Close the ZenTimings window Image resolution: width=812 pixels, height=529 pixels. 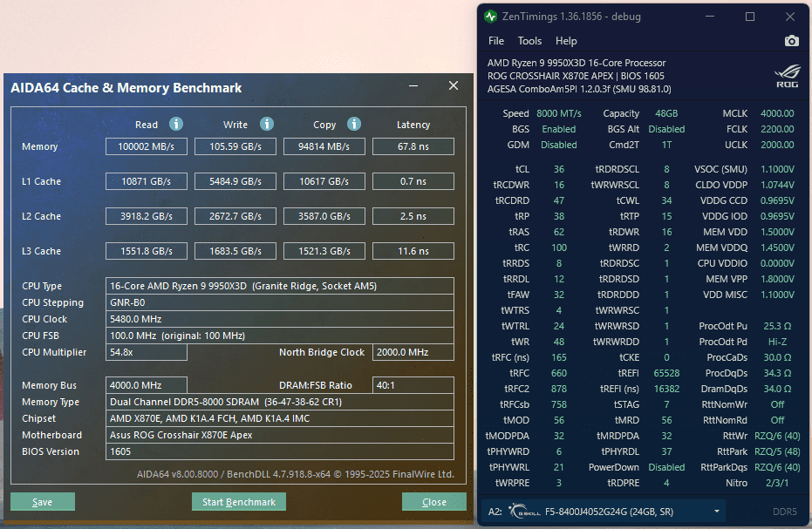tap(790, 17)
